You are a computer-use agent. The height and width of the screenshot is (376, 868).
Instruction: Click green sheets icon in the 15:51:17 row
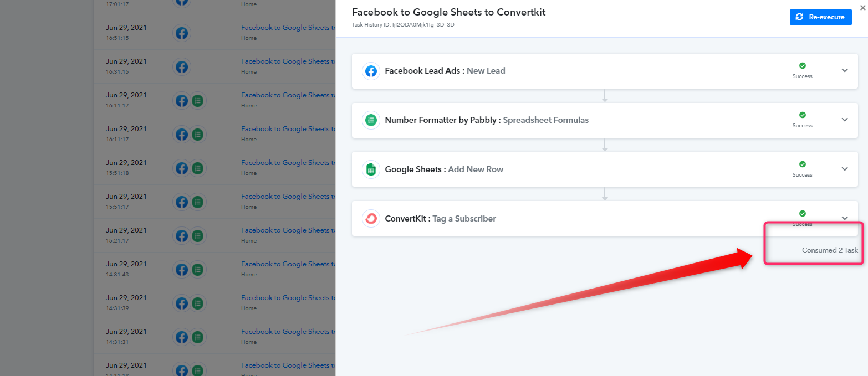[x=198, y=202]
